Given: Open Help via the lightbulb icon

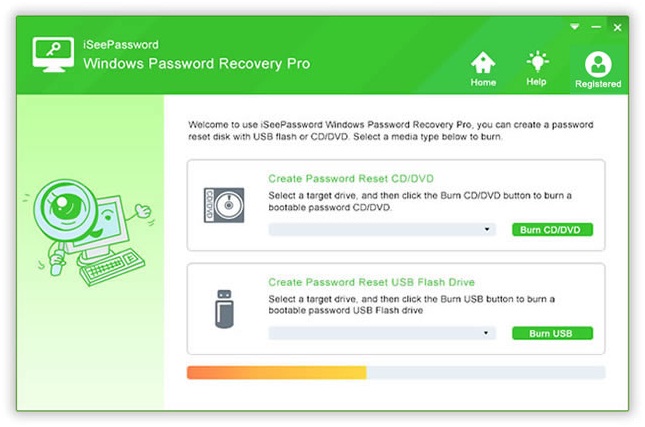Looking at the screenshot, I should (537, 62).
